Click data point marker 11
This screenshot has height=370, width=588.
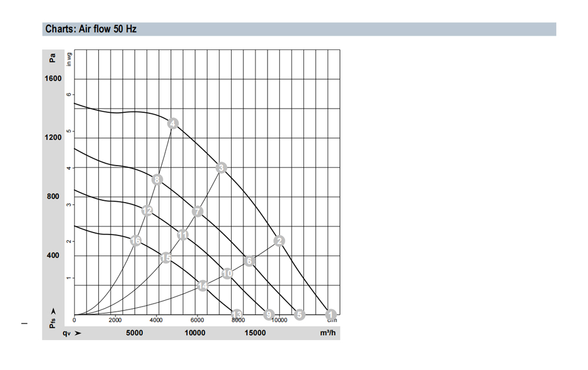pos(183,235)
